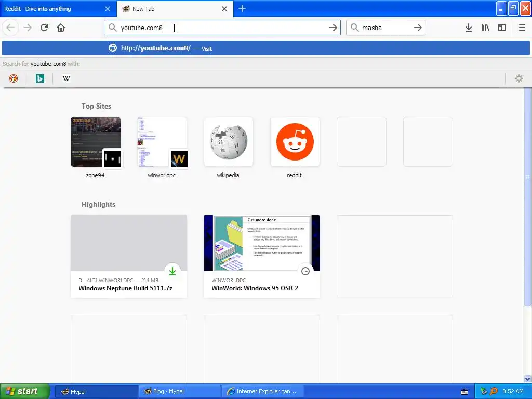Viewport: 532px width, 399px height.
Task: Click the Highlights heading
Action: tap(98, 204)
